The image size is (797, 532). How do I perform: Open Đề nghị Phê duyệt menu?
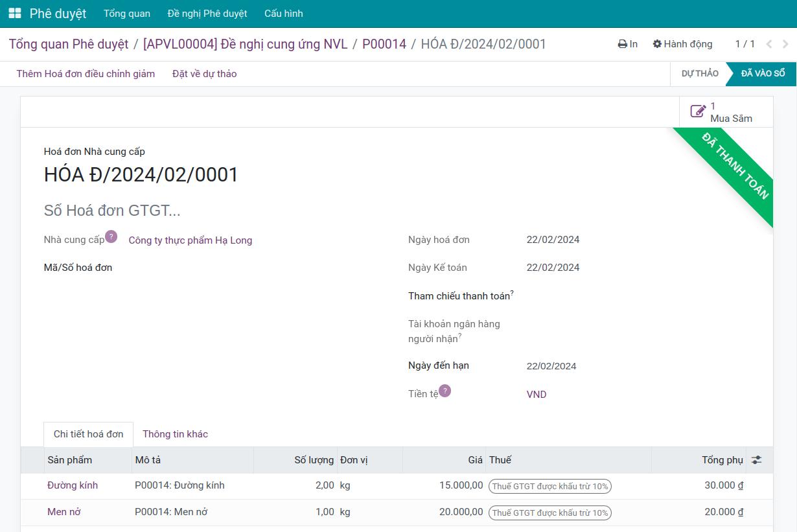pyautogui.click(x=207, y=14)
